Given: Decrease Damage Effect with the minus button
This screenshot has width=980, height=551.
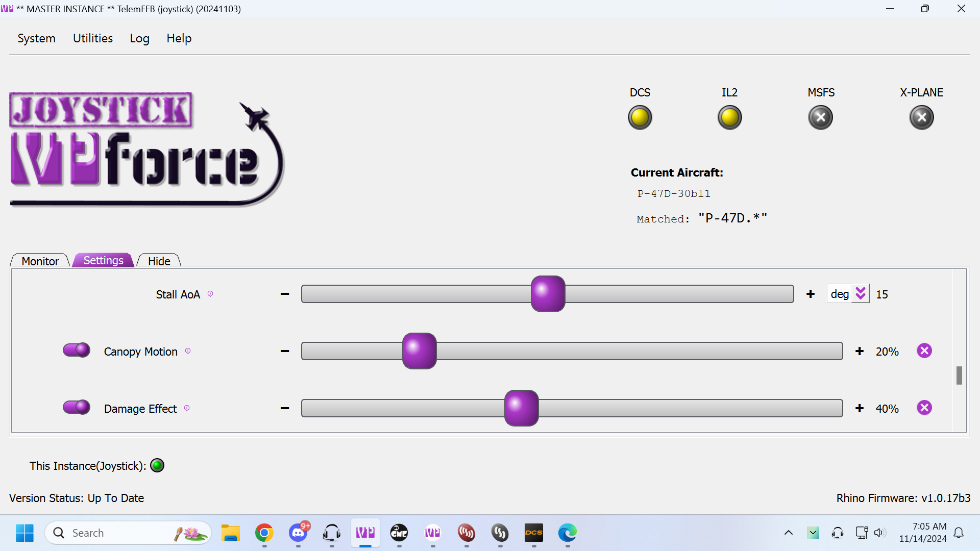Looking at the screenshot, I should coord(285,408).
